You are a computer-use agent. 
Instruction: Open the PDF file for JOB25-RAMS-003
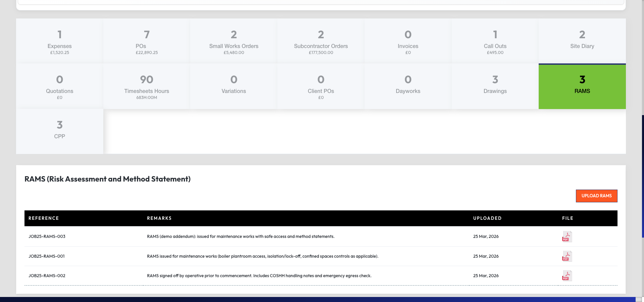567,236
